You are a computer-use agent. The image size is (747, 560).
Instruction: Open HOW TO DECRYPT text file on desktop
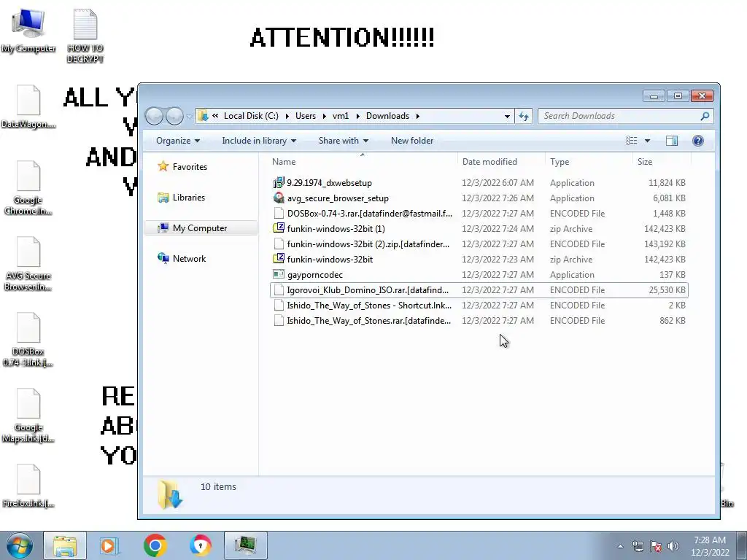(x=85, y=36)
